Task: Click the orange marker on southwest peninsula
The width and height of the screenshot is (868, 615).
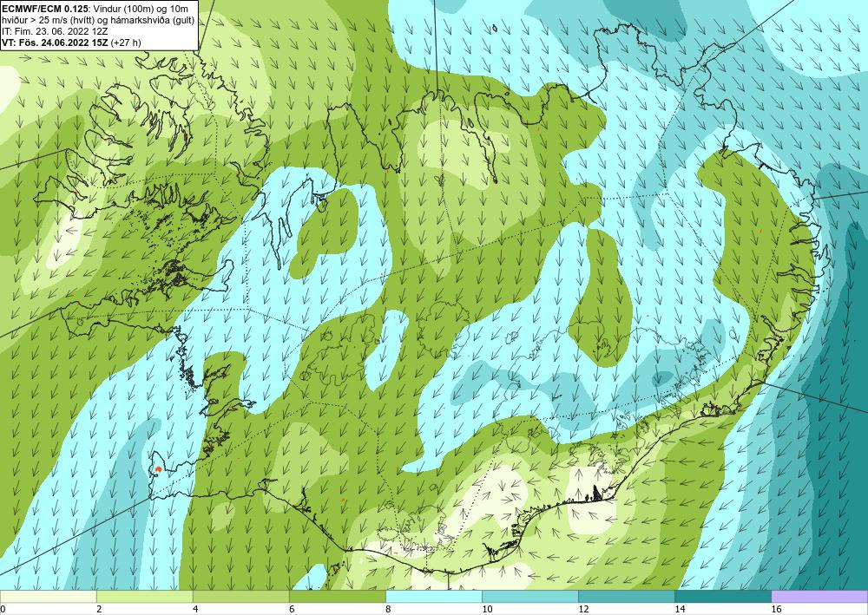Action: [x=158, y=469]
